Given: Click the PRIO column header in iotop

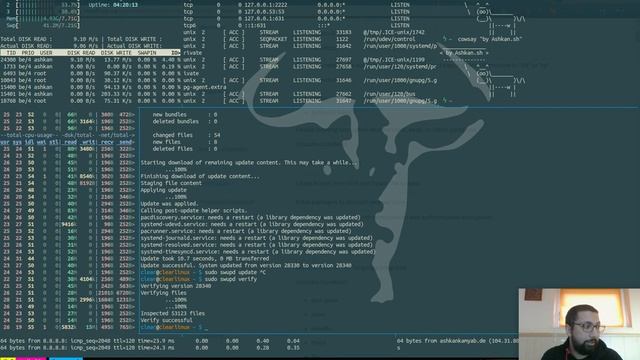Looking at the screenshot, I should coord(28,53).
